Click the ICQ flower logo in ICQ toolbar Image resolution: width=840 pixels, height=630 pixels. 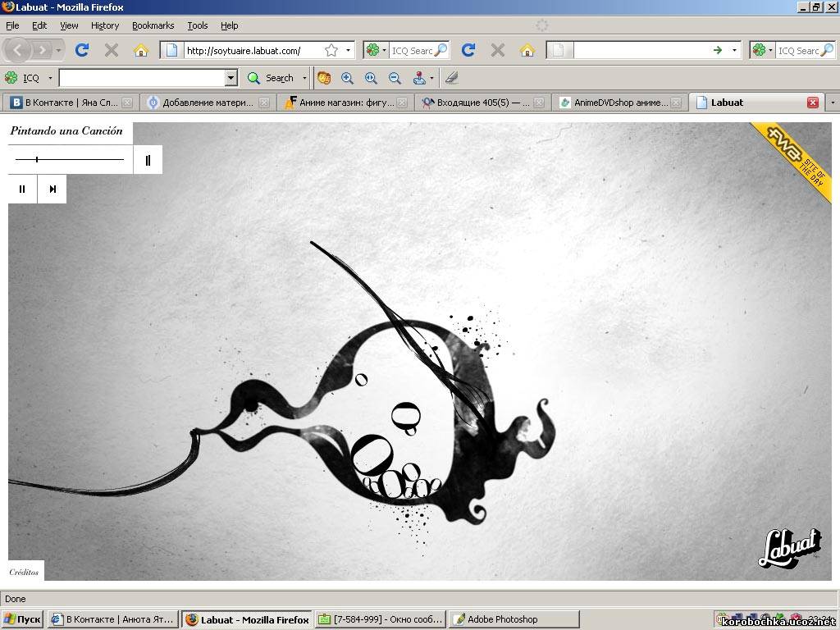(11, 78)
